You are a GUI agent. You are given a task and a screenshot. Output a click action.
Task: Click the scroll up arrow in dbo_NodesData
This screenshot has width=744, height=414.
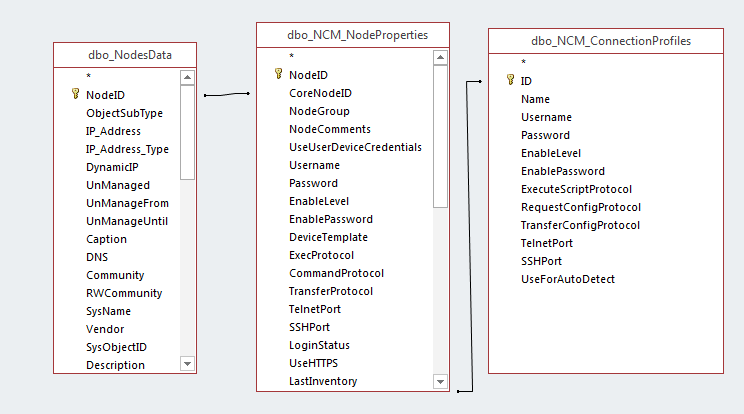click(187, 77)
